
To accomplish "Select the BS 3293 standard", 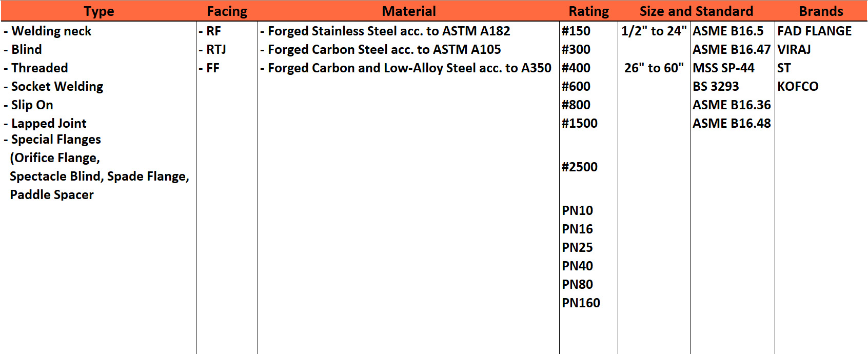I will pos(716,87).
